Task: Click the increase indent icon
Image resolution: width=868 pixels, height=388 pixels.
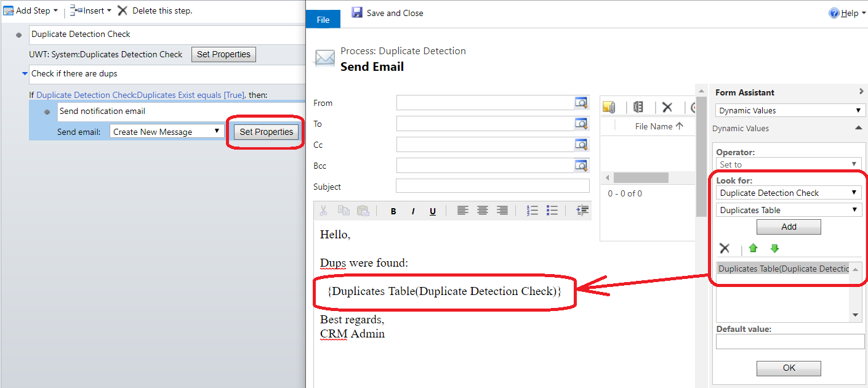Action: tap(582, 211)
